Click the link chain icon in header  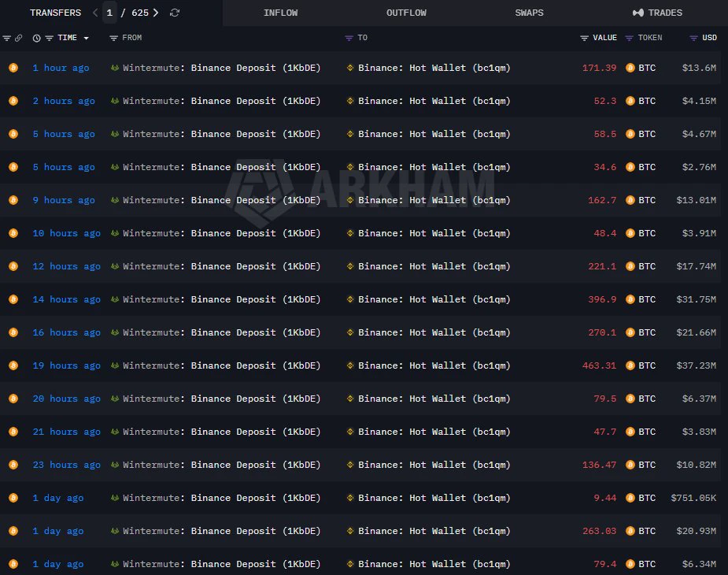point(19,38)
